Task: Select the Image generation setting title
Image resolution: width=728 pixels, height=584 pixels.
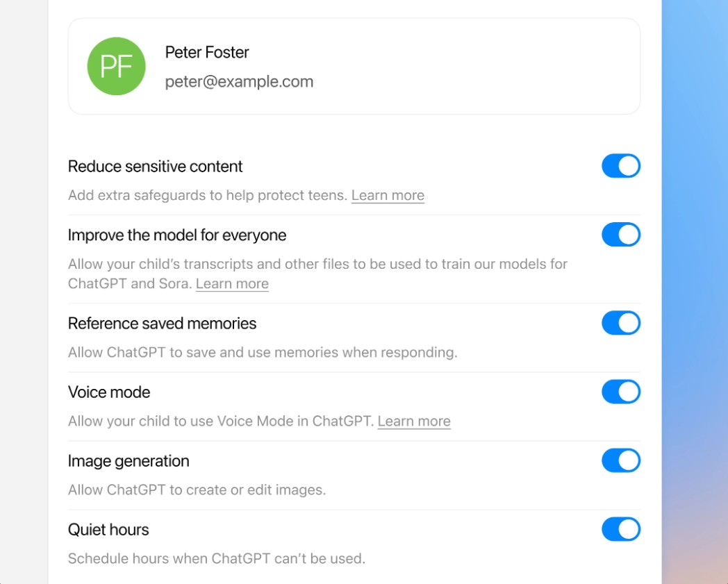Action: click(129, 461)
